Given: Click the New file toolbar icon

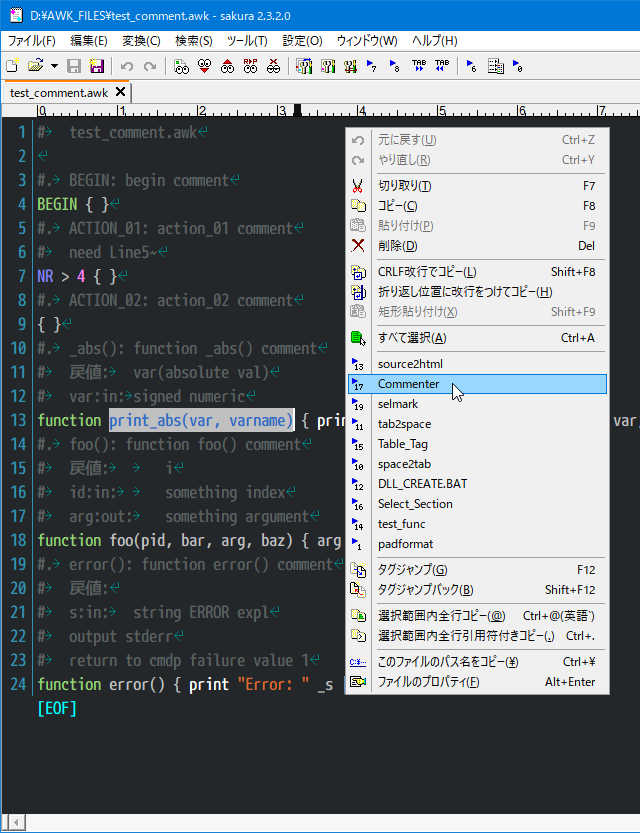Looking at the screenshot, I should tap(13, 66).
